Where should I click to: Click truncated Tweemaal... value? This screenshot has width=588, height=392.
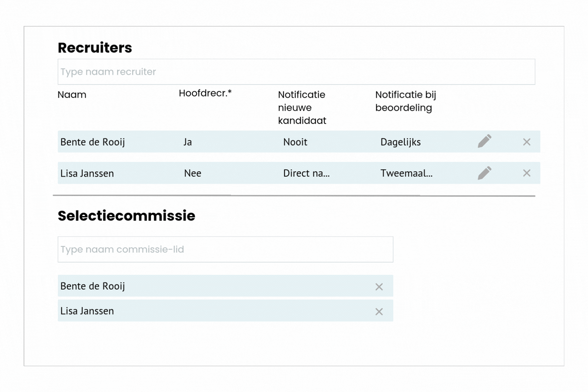(x=406, y=173)
